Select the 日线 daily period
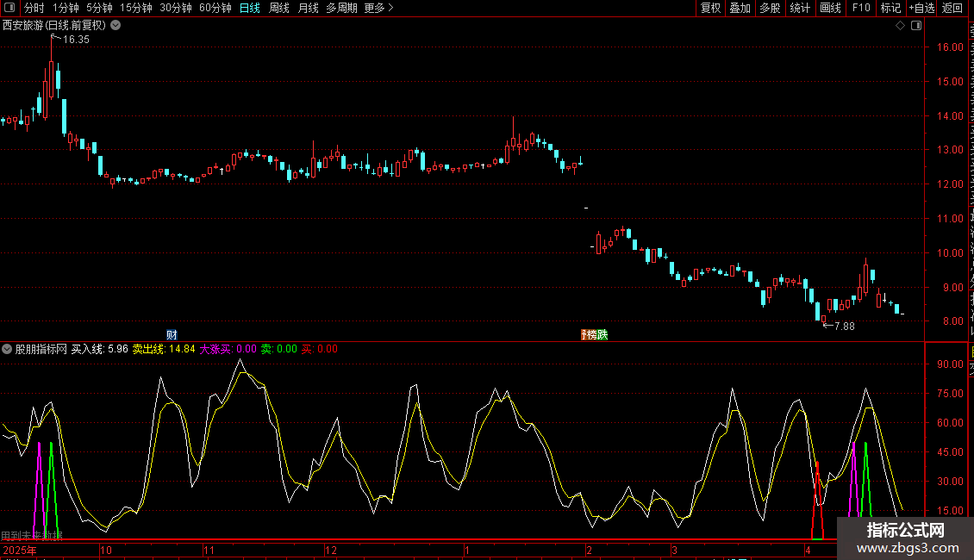 pos(250,8)
